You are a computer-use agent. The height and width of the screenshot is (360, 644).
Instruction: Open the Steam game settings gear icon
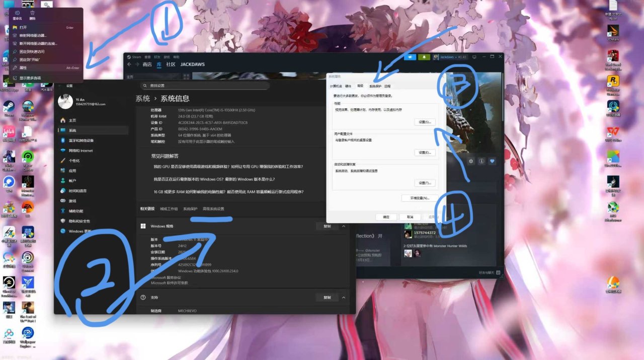(x=471, y=161)
